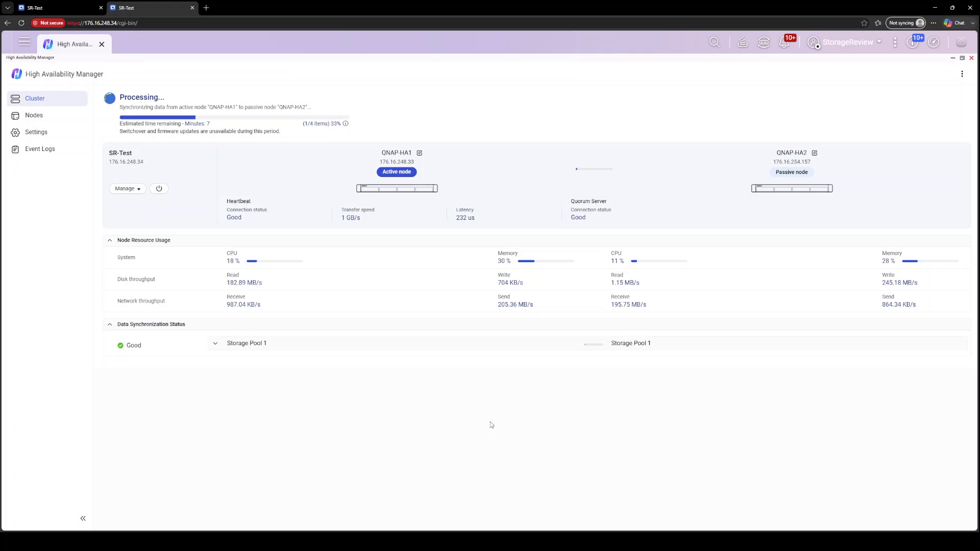Click the SR-Test cluster name
The height and width of the screenshot is (551, 980).
click(x=120, y=153)
